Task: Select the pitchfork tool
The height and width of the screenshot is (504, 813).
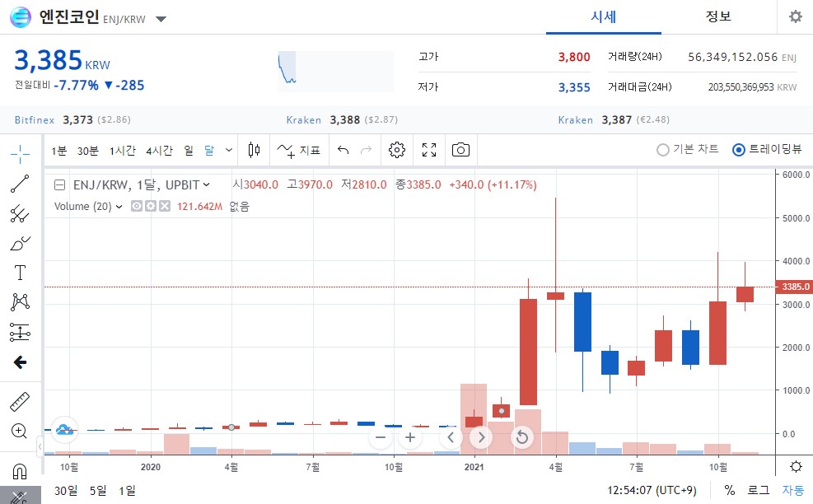Action: point(20,213)
